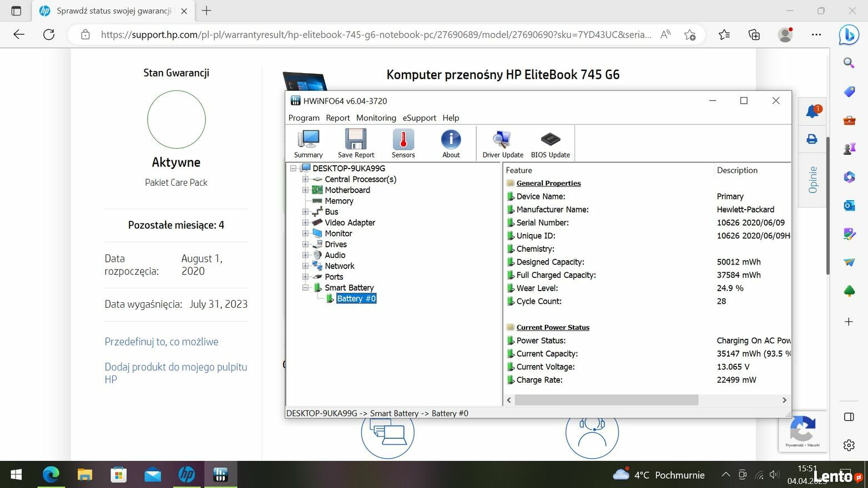Open new browser tab
Image resolution: width=868 pixels, height=488 pixels.
pos(206,11)
